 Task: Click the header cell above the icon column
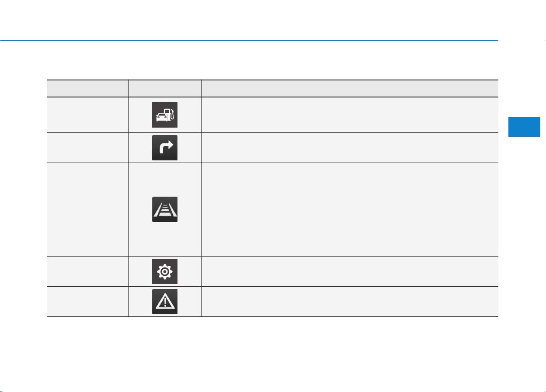point(164,88)
